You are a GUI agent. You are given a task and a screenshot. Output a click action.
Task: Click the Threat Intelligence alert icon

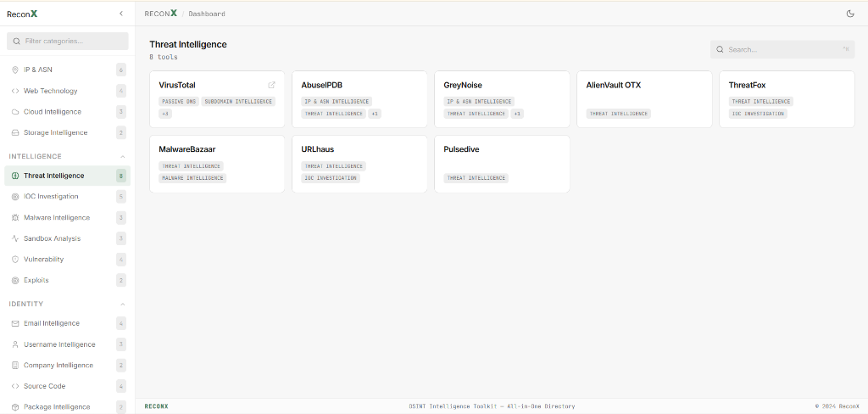(15, 176)
